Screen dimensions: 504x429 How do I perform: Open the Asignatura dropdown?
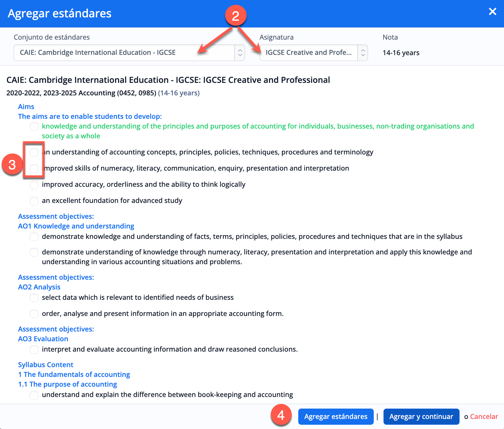click(308, 53)
